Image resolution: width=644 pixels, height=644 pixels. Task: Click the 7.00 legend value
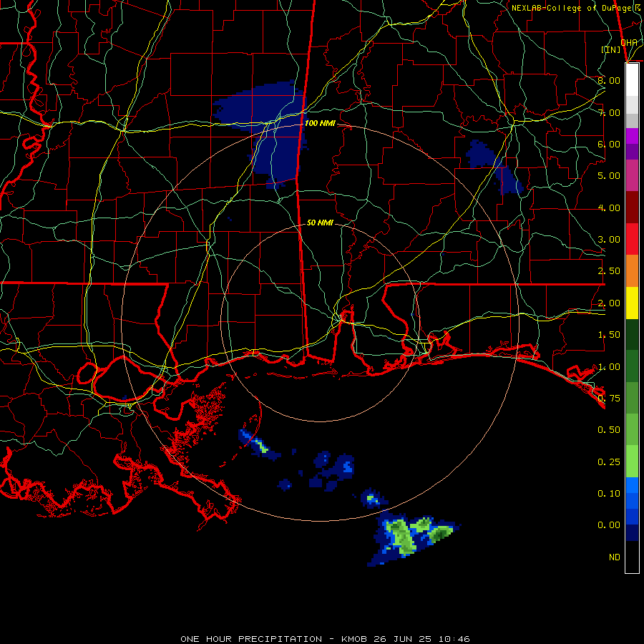(609, 112)
